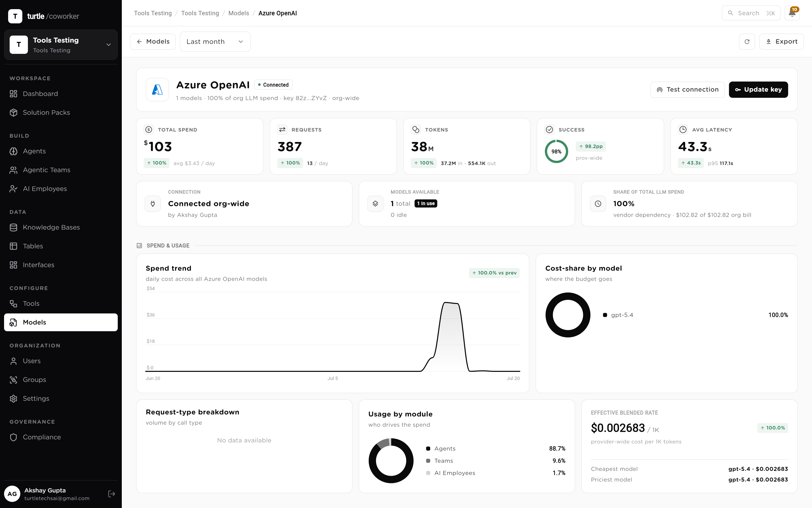The width and height of the screenshot is (812, 508).
Task: Open the Last month date range dropdown
Action: [x=215, y=42]
